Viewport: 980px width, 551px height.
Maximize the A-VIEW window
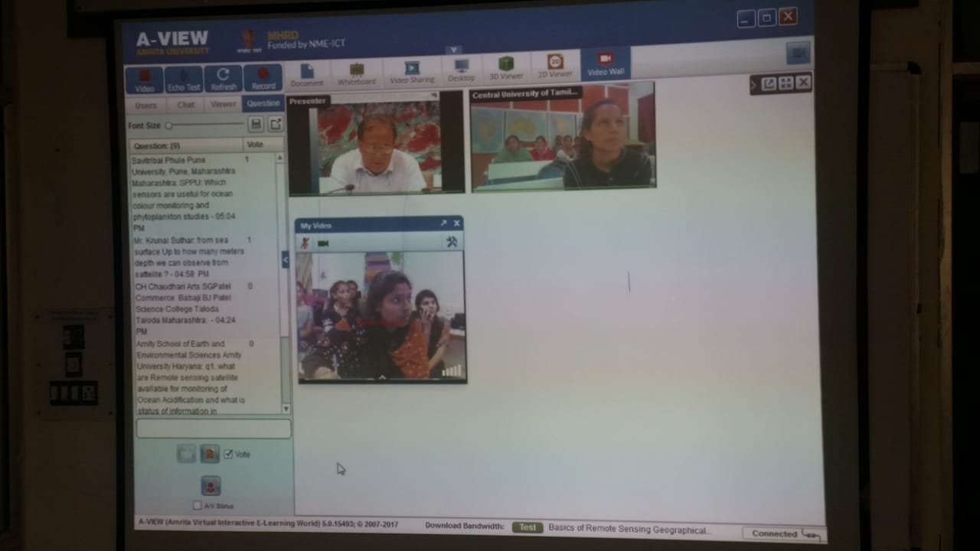coord(767,17)
